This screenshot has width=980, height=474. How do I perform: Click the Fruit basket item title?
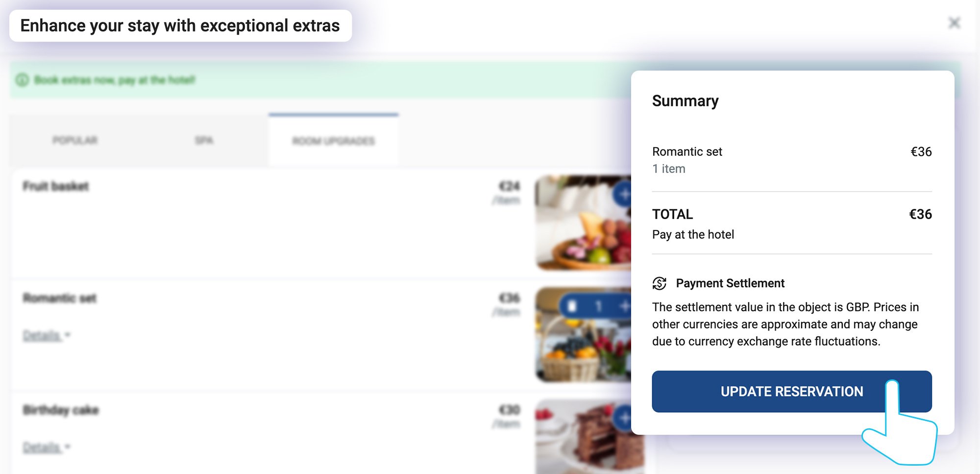click(56, 186)
